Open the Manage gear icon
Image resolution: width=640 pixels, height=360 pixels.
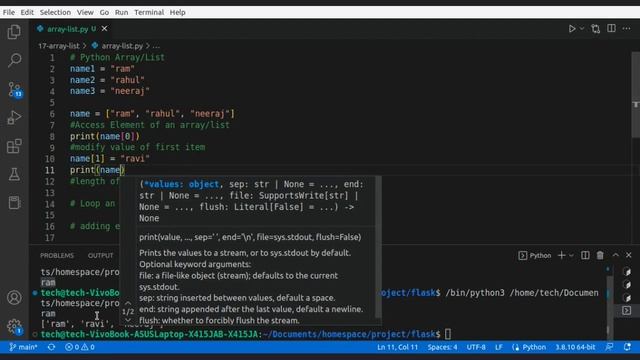coord(14,326)
